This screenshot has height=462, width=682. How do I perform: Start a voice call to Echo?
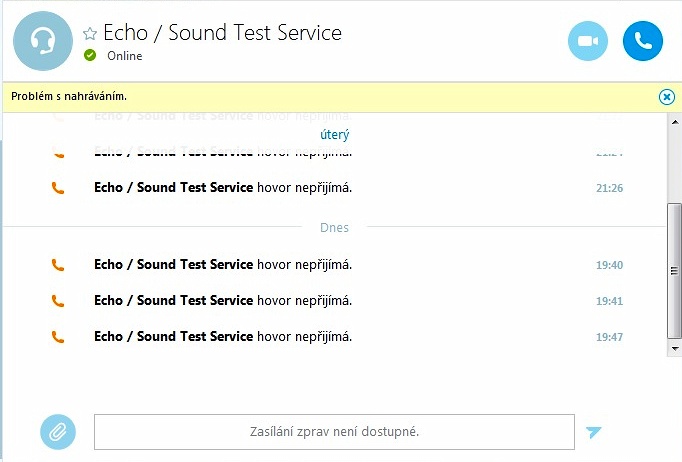click(643, 41)
